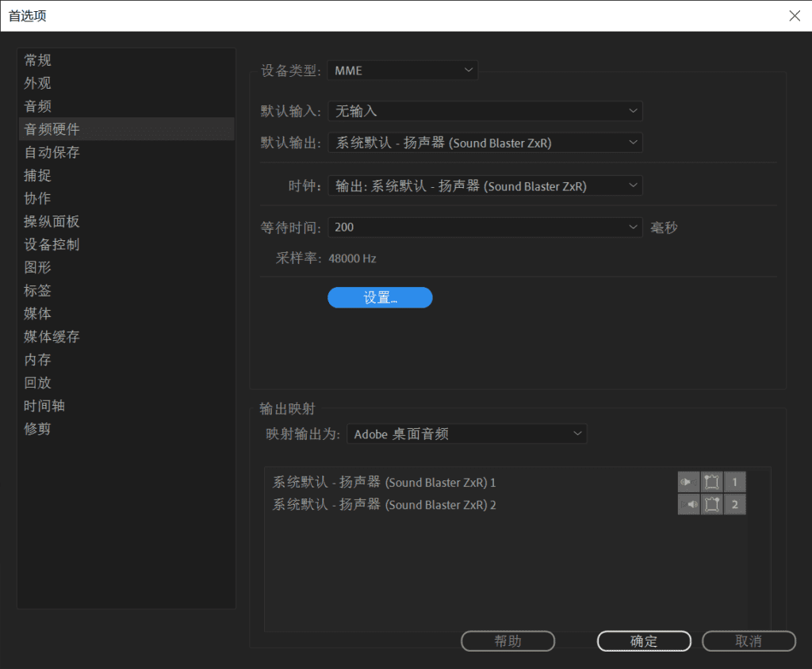The width and height of the screenshot is (812, 669).
Task: Click channel 1 icon in output mapping
Action: (735, 482)
